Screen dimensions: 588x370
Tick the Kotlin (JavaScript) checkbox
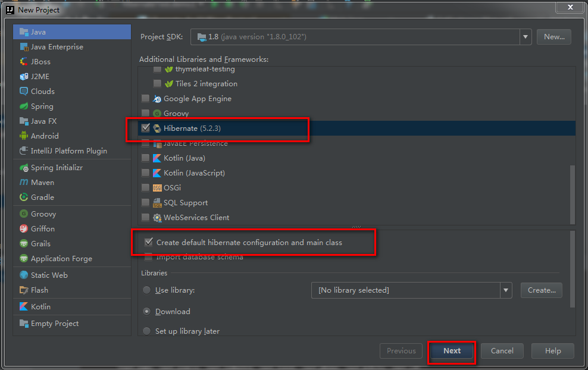[145, 173]
